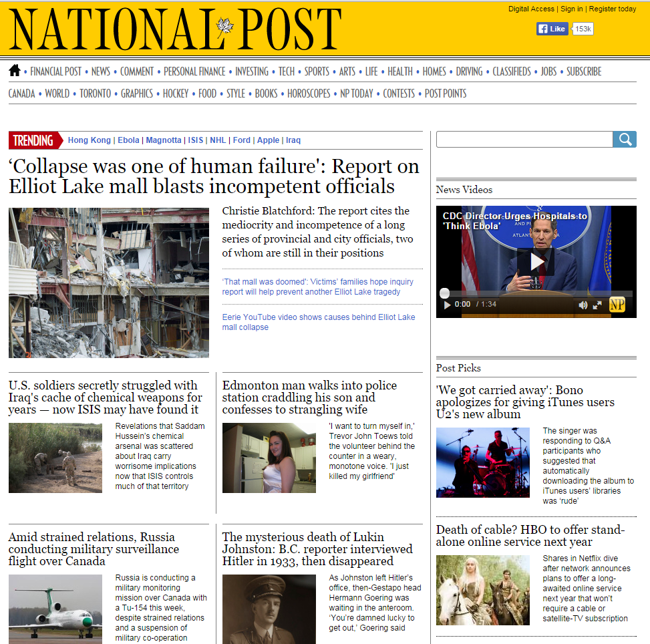The width and height of the screenshot is (650, 644).
Task: Open Iraq chemical weapons headline
Action: point(106,397)
